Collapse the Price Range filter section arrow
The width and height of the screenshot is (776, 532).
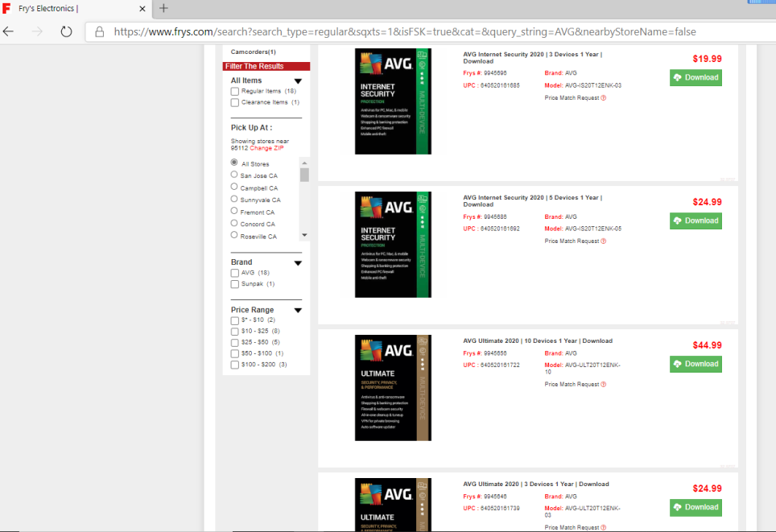click(298, 311)
